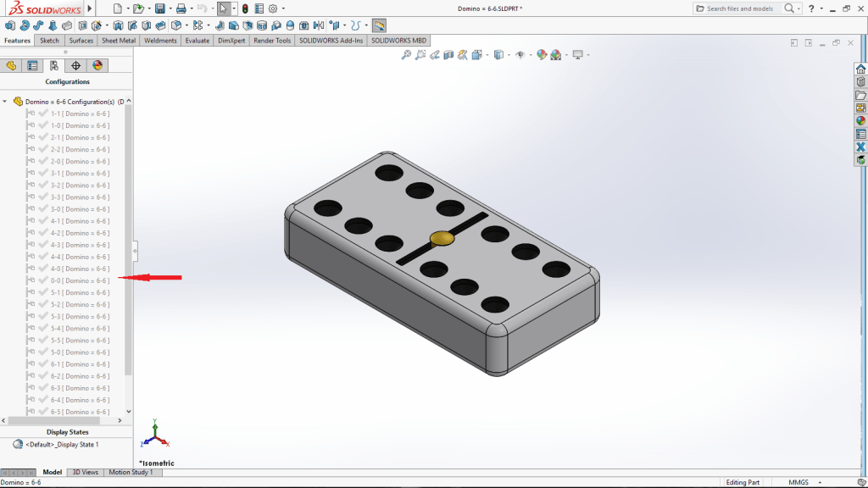Select the DisplayManager tab icon
The height and width of the screenshot is (488, 868).
click(97, 66)
